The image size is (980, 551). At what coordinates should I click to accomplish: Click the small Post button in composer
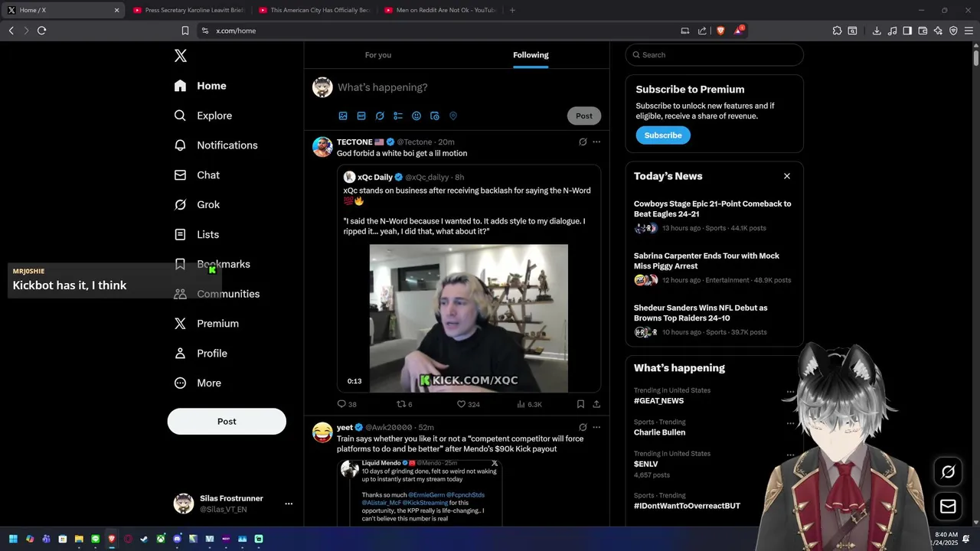[584, 116]
